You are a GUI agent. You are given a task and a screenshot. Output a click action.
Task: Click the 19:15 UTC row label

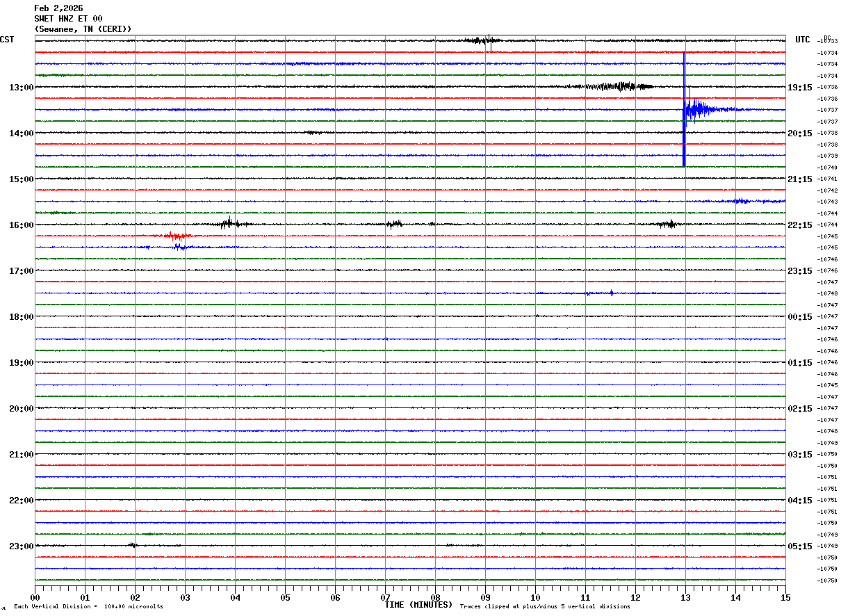click(x=800, y=88)
